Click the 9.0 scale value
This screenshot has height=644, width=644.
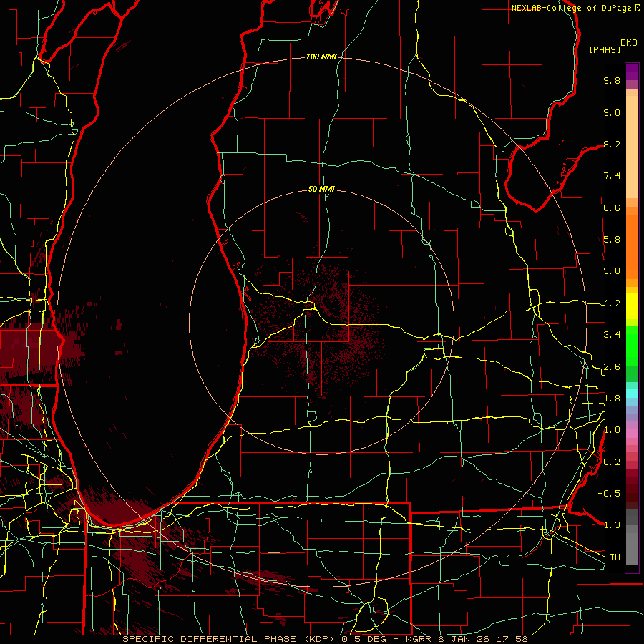(x=612, y=112)
